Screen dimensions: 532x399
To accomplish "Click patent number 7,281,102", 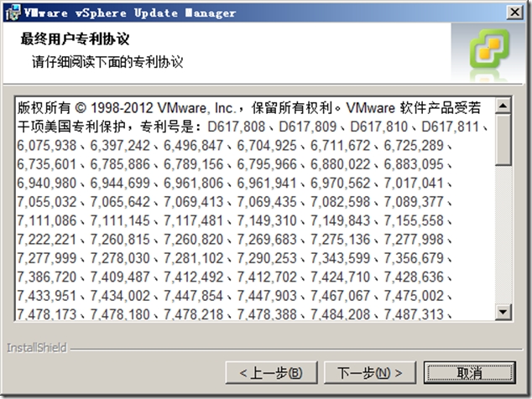I will click(193, 258).
